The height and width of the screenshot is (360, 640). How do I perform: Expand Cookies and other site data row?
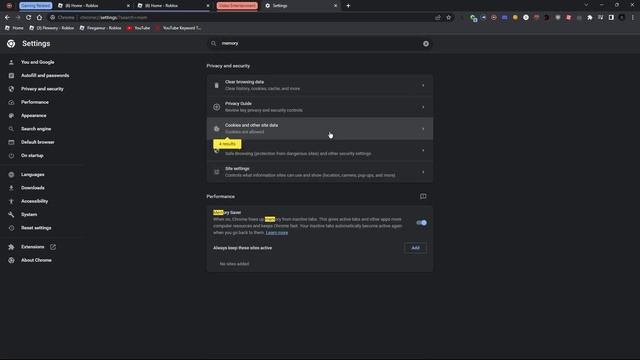click(x=320, y=129)
